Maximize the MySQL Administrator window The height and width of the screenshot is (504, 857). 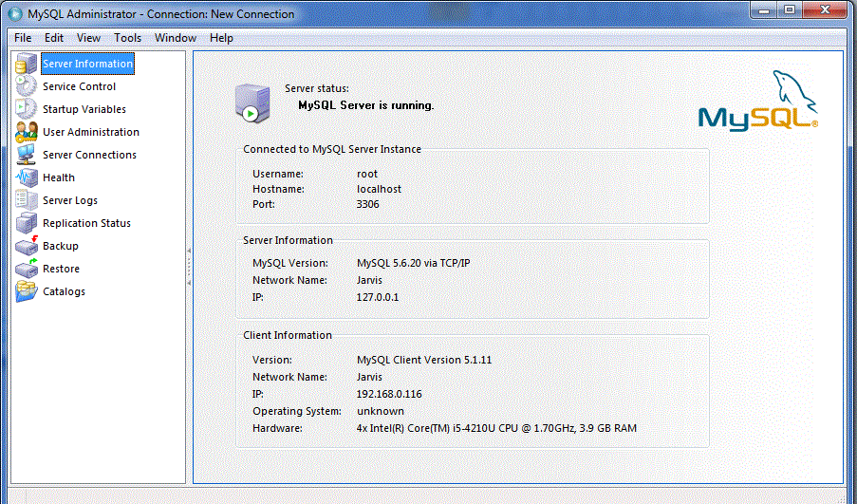coord(790,10)
